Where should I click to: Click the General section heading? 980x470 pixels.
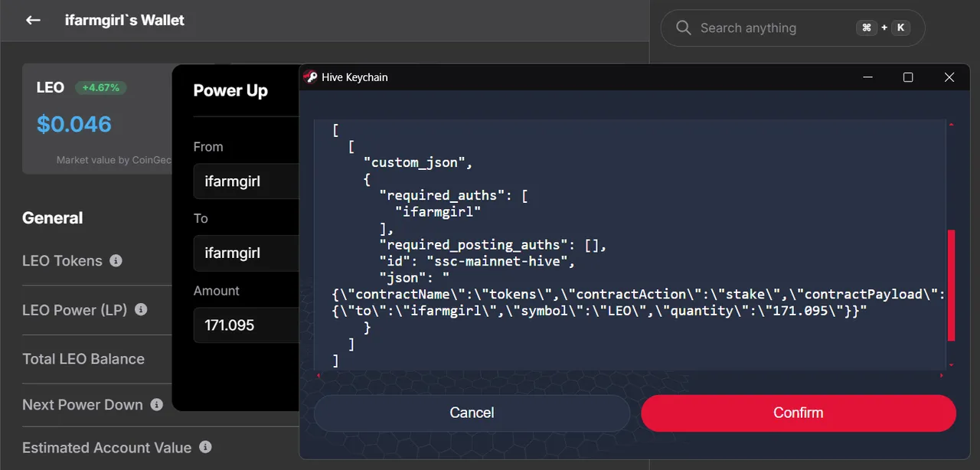coord(53,218)
